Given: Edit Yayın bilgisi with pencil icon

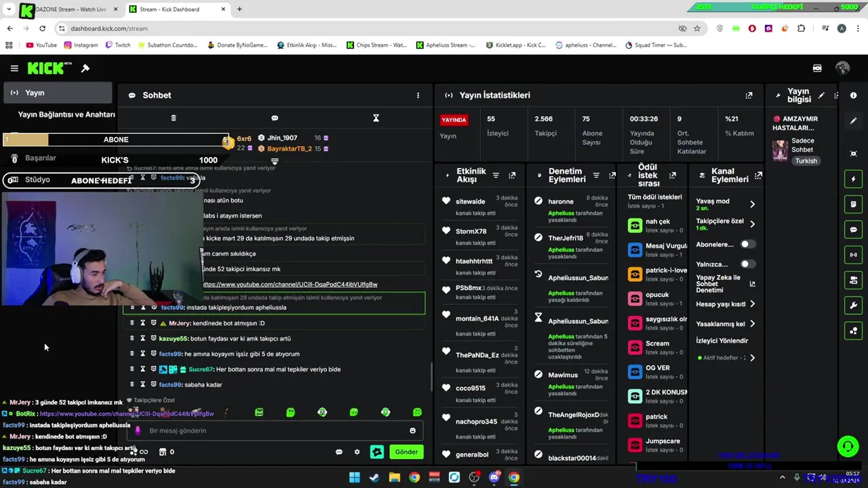Looking at the screenshot, I should [821, 96].
